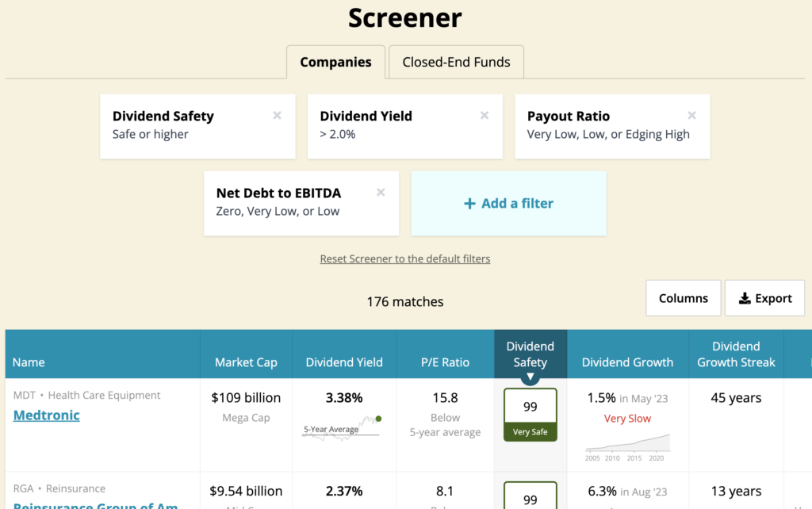This screenshot has width=812, height=509.
Task: Click the Market Cap column header
Action: coord(246,362)
